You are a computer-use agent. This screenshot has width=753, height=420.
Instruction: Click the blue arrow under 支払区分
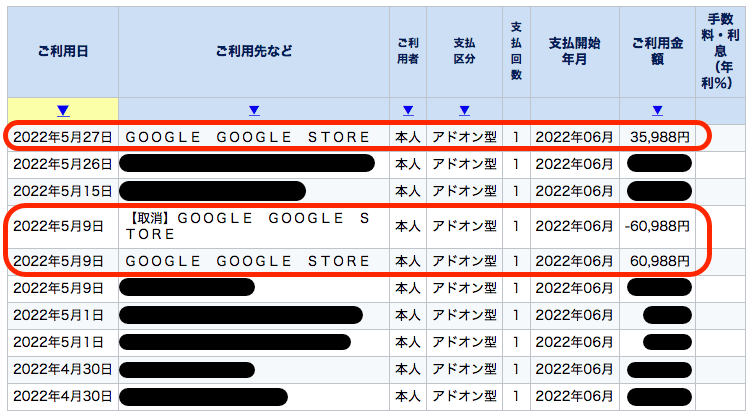click(464, 110)
